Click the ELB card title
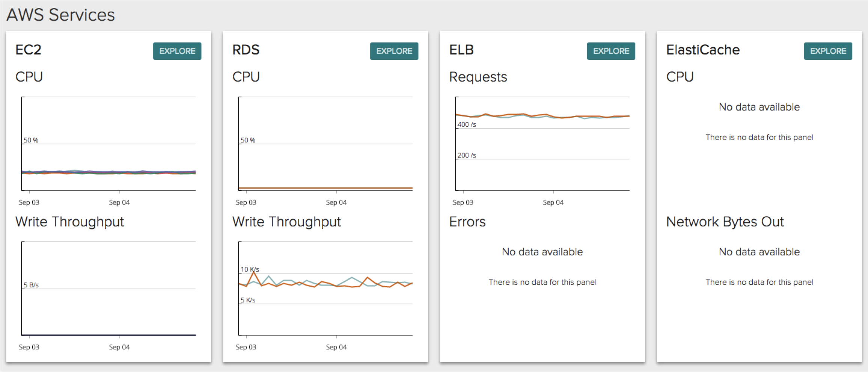868x372 pixels. [461, 50]
